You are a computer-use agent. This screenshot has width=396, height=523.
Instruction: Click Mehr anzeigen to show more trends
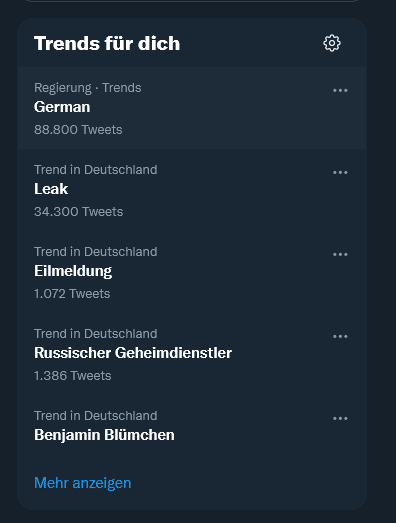(83, 483)
